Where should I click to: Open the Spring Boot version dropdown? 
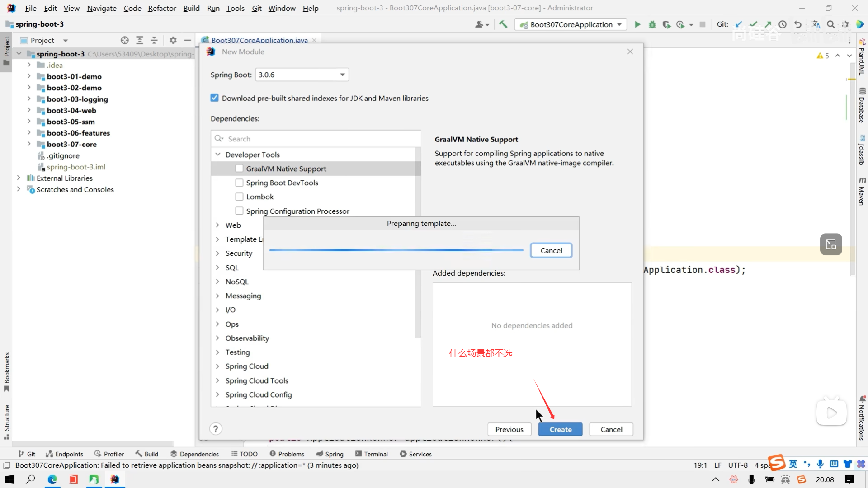tap(302, 75)
